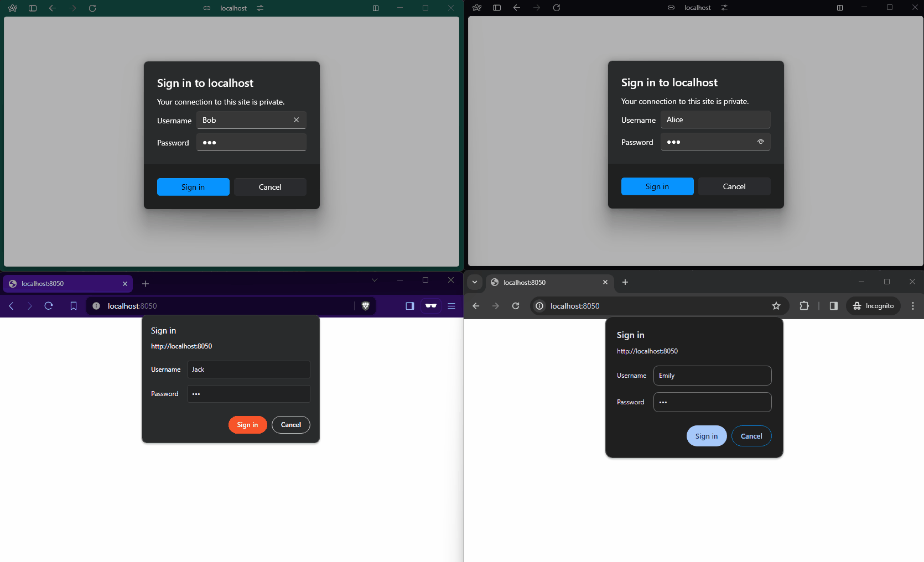Open Brave hamburger main menu
Viewport: 924px width, 562px height.
pyautogui.click(x=451, y=306)
